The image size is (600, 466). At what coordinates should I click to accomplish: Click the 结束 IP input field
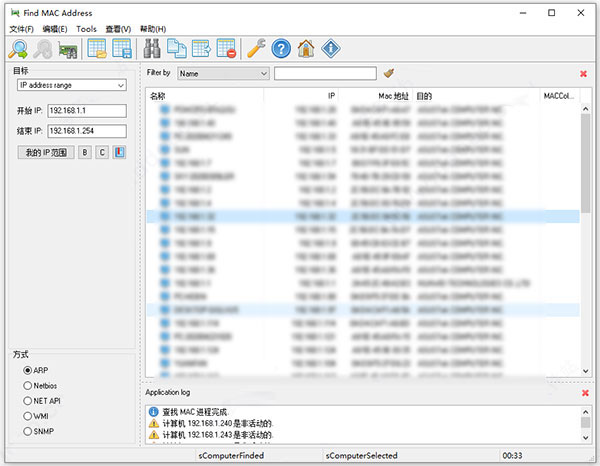87,131
